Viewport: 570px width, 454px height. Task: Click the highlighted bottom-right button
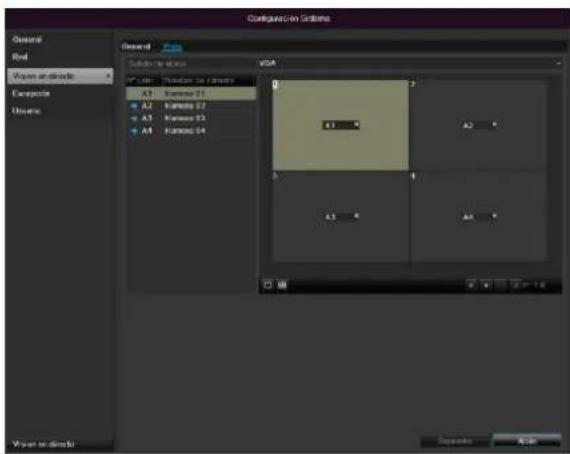527,441
